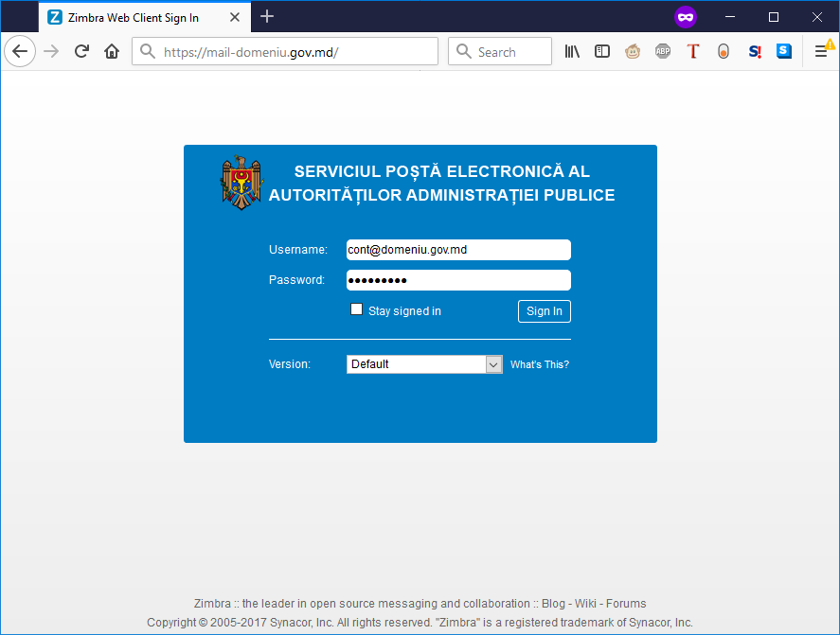Viewport: 840px width, 635px height.
Task: Click the blue S extension icon
Action: pos(783,51)
